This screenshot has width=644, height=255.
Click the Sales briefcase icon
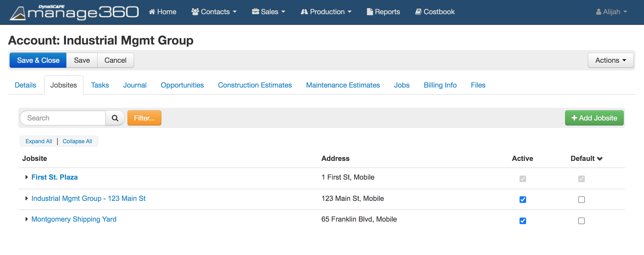pyautogui.click(x=255, y=12)
